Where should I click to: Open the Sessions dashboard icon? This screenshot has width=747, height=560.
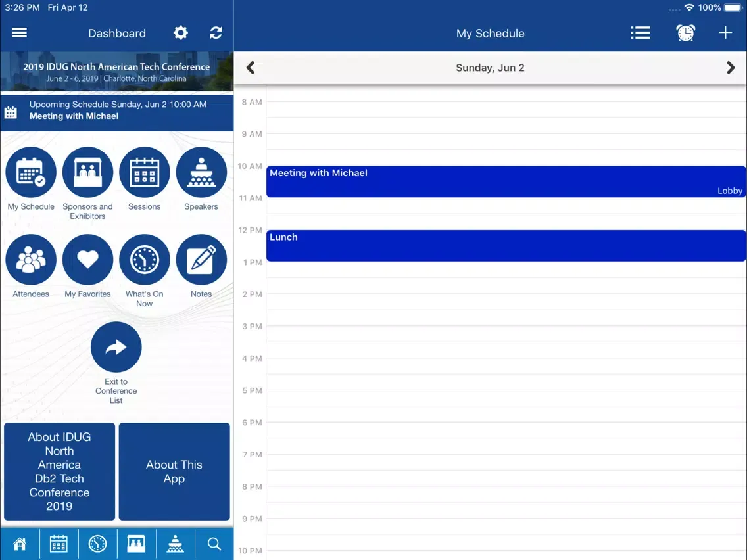pos(145,172)
